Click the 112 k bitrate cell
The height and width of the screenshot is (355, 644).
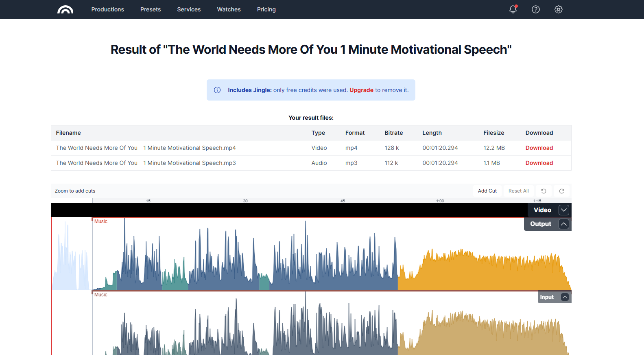[391, 163]
